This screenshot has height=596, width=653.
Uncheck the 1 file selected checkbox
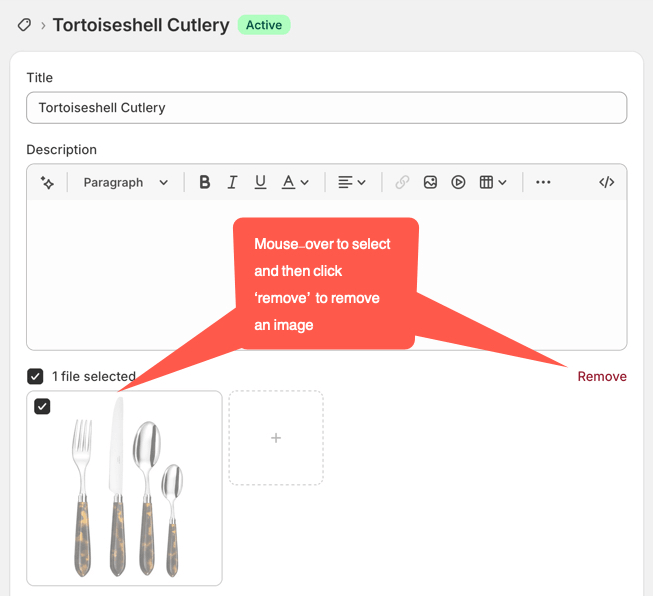pyautogui.click(x=35, y=377)
